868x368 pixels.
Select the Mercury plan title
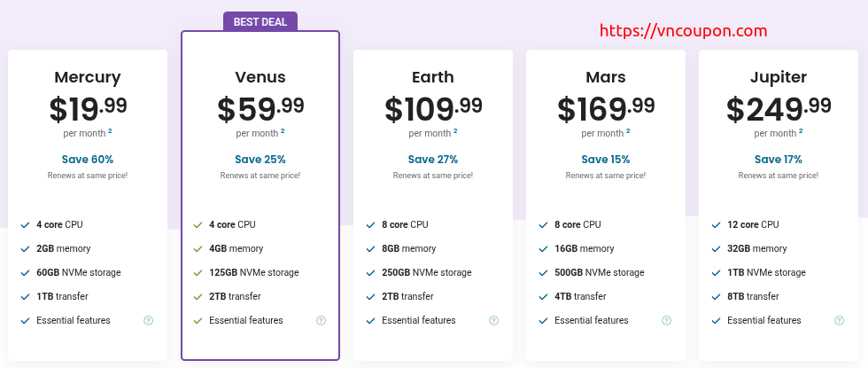88,77
